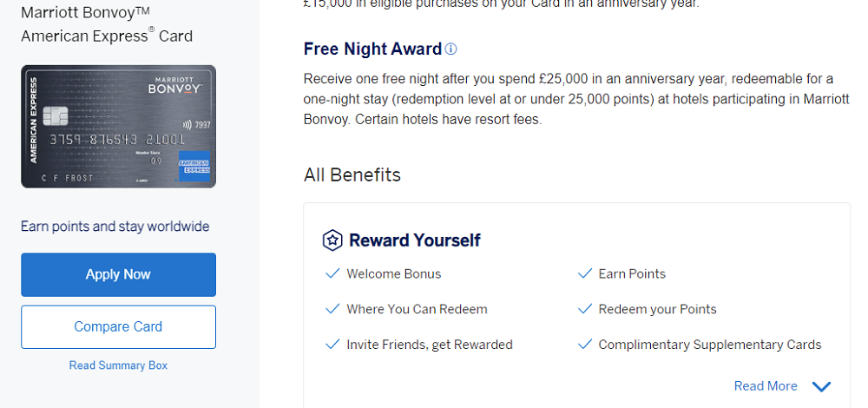868x408 pixels.
Task: Click the checkmark beside Earn Points
Action: click(584, 273)
